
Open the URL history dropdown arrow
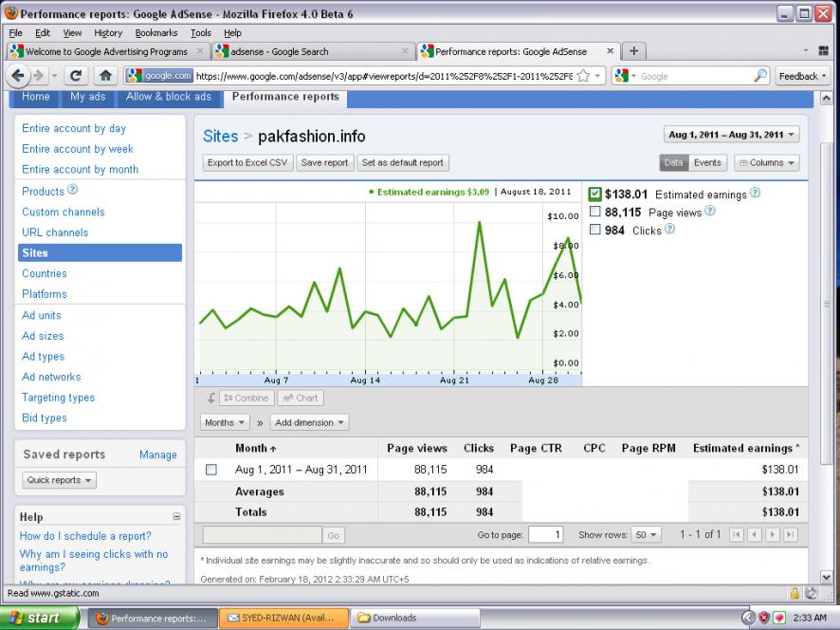pos(598,76)
